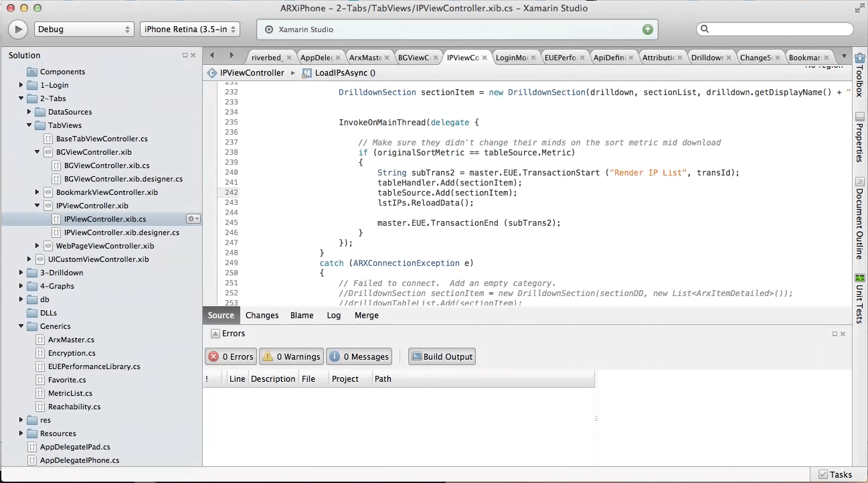This screenshot has height=483, width=868.
Task: Sort errors by Line column header
Action: pos(237,378)
